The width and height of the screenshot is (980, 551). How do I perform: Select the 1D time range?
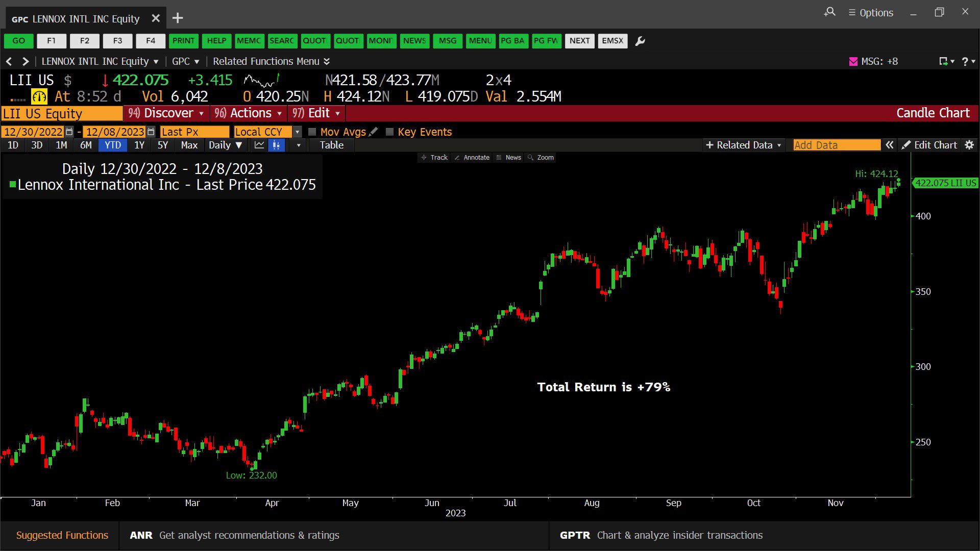click(x=13, y=145)
